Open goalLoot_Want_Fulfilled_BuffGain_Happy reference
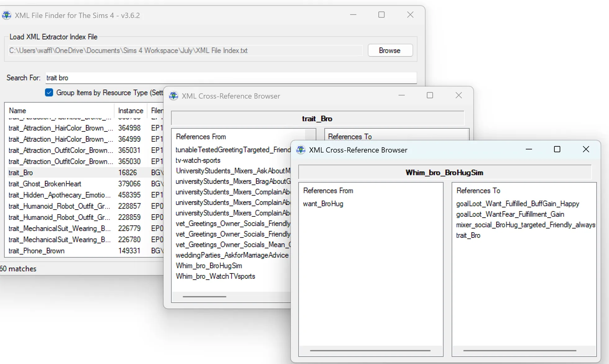 517,204
